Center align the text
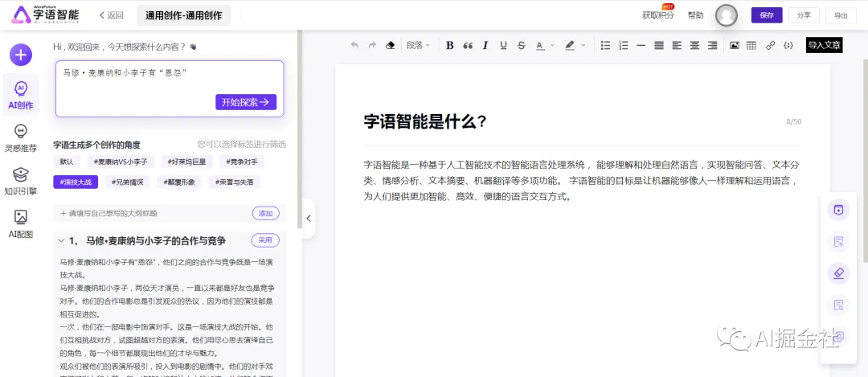Image resolution: width=868 pixels, height=377 pixels. [694, 45]
